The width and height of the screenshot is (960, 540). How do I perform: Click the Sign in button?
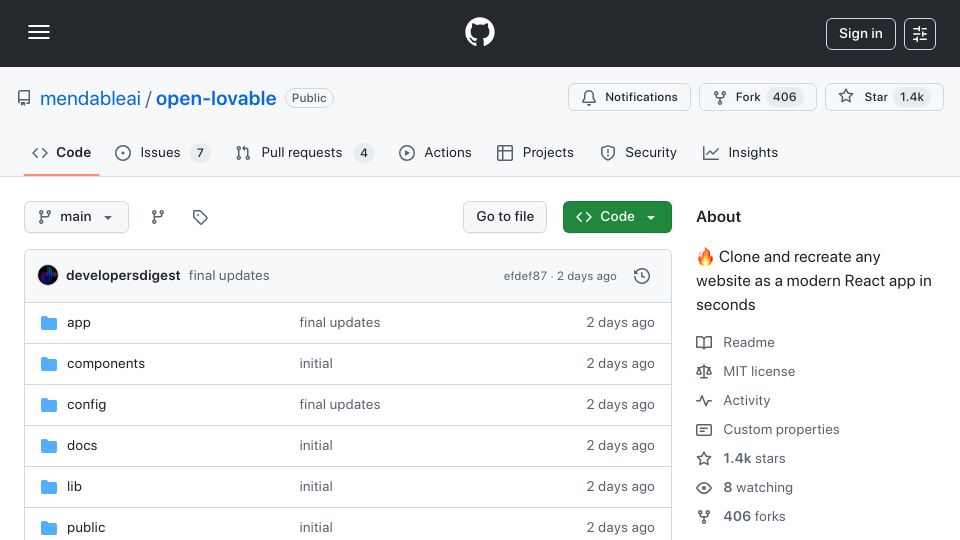[860, 34]
